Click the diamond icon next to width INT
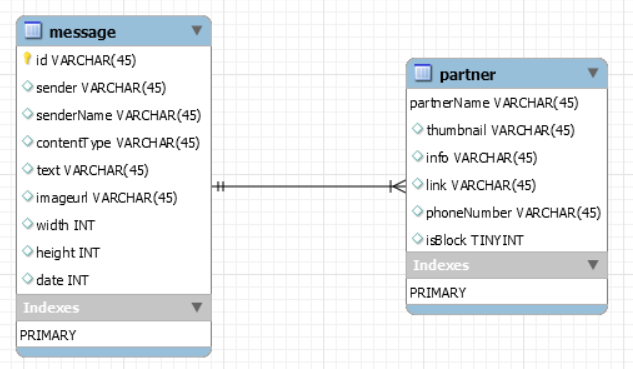The width and height of the screenshot is (633, 369). click(x=27, y=224)
